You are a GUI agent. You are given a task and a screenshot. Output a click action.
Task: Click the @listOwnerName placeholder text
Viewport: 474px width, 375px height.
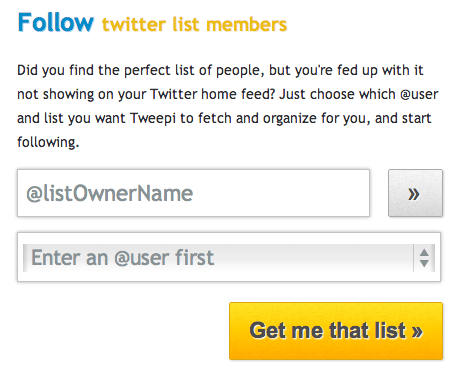[110, 193]
